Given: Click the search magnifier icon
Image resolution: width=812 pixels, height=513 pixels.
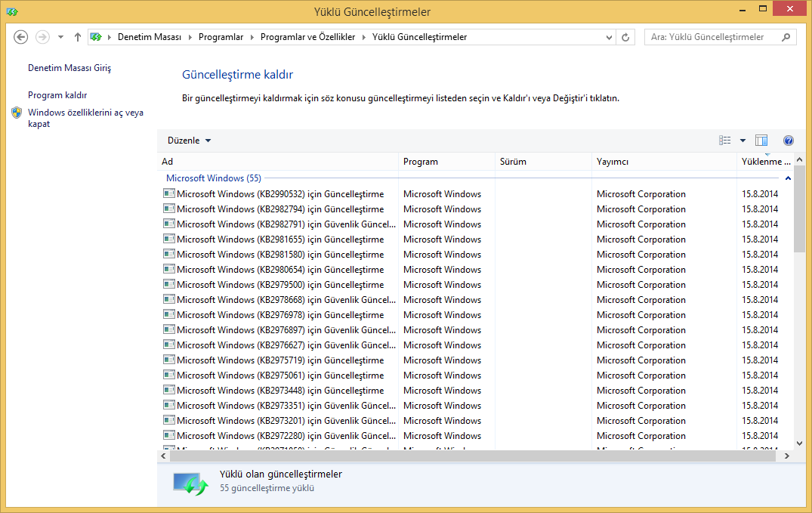Looking at the screenshot, I should pyautogui.click(x=786, y=37).
